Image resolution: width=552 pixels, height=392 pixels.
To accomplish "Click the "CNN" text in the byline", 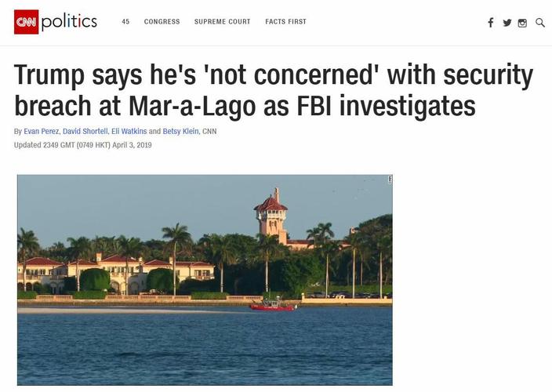I will 209,131.
